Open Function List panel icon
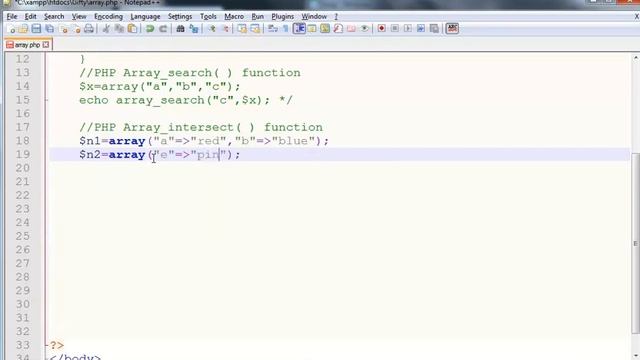Viewport: 640px width, 360px height. (x=338, y=29)
